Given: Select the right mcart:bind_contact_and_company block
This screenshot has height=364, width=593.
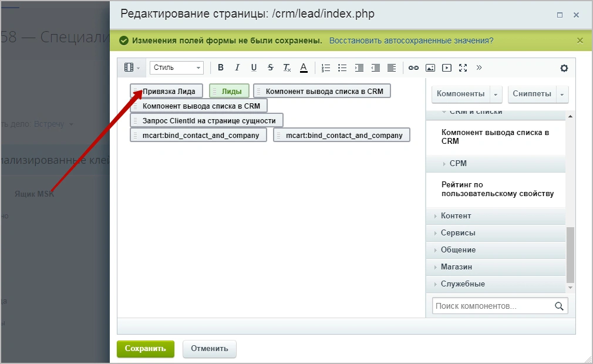Looking at the screenshot, I should tap(342, 135).
